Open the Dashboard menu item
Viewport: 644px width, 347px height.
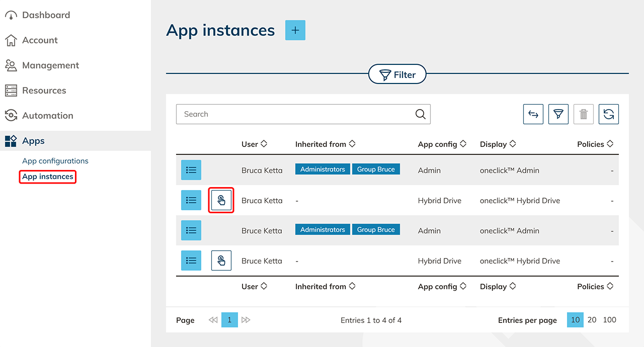pos(46,15)
